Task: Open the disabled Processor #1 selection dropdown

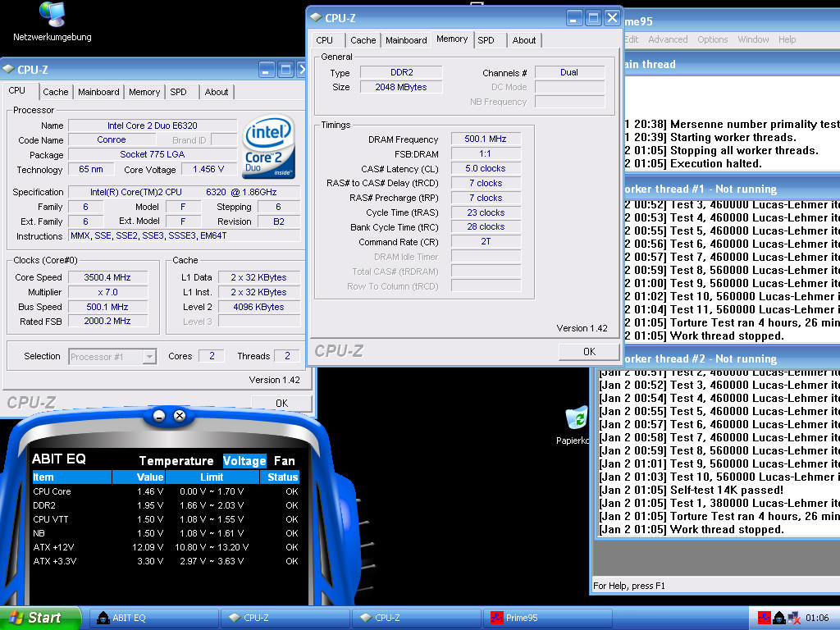Action: 112,356
